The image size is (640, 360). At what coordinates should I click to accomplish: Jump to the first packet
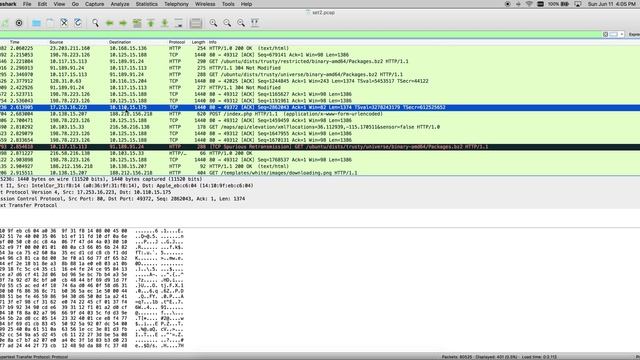151,23
